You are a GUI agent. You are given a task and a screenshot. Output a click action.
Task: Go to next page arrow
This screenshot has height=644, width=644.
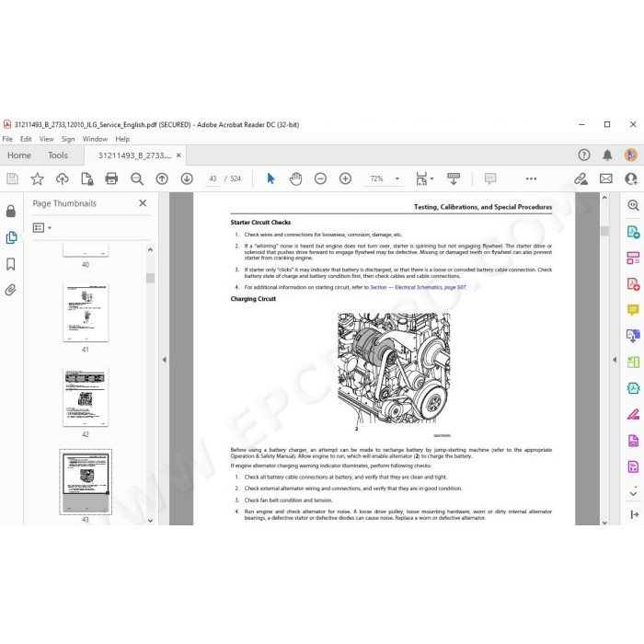187,178
